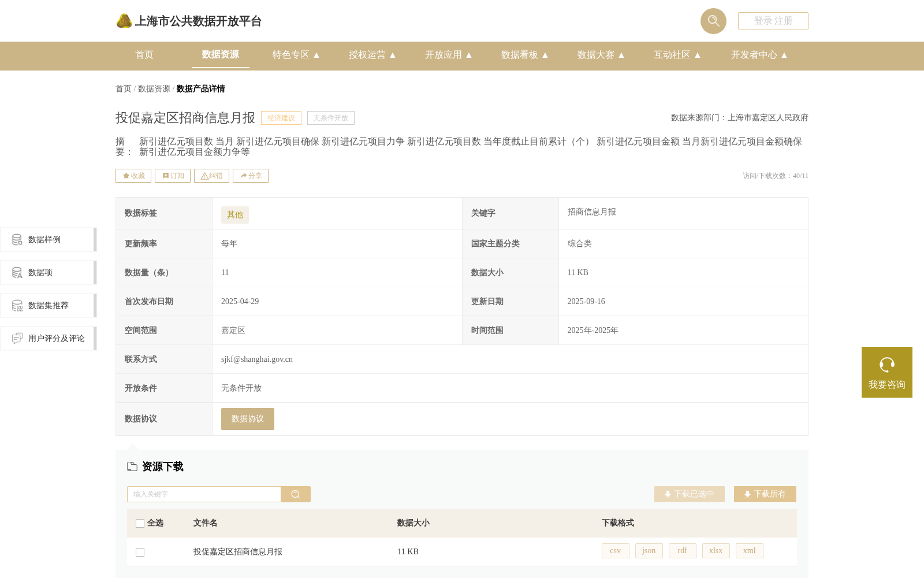Viewport: 924px width, 578px height.
Task: Click 首页 breadcrumb link
Action: [124, 88]
